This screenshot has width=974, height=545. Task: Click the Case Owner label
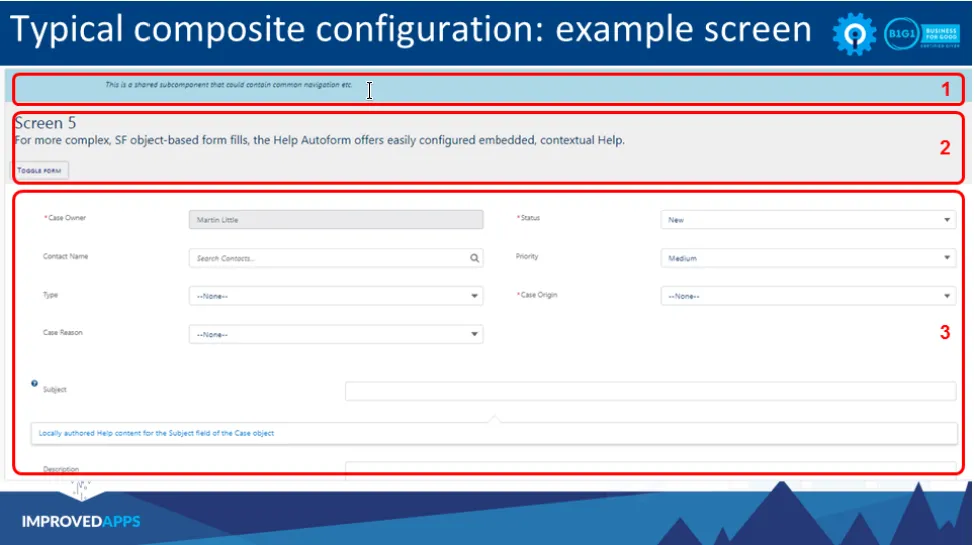tap(65, 218)
